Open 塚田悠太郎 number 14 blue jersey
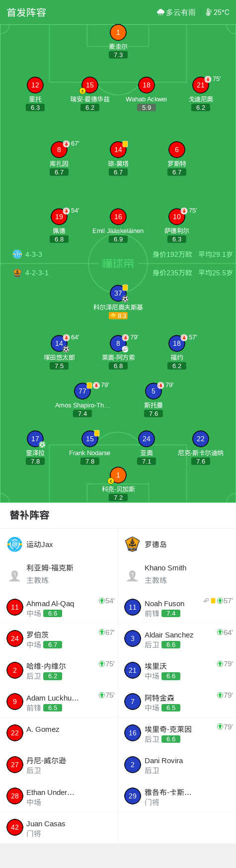The height and width of the screenshot is (868, 236). (59, 343)
